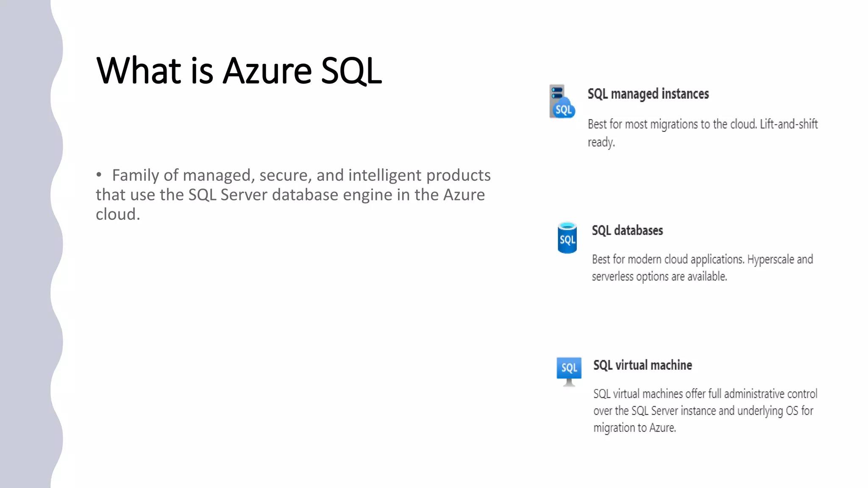Viewport: 868px width, 488px height.
Task: Select the "SQL databases" heading
Action: point(627,230)
